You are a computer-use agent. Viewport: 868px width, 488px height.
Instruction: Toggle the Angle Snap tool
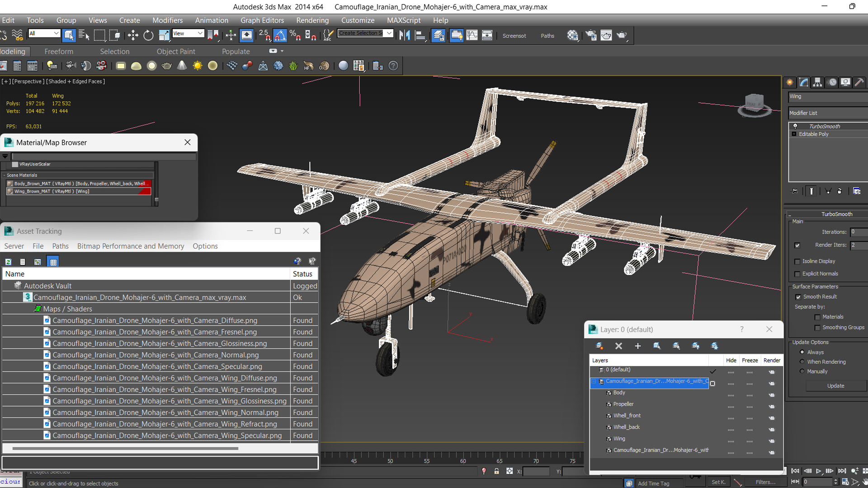(x=280, y=35)
